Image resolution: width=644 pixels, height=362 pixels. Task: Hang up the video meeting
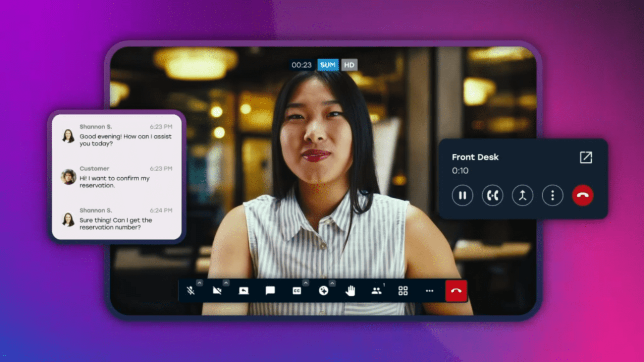point(456,291)
